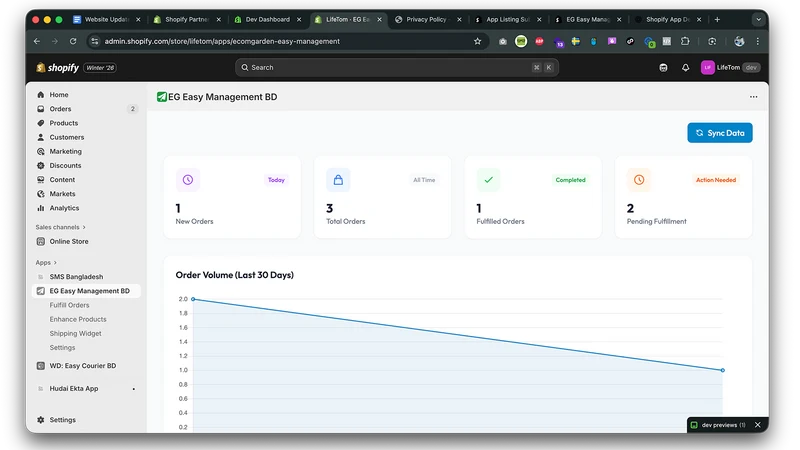Open Enhance Products subpage
The height and width of the screenshot is (450, 800).
coord(78,319)
